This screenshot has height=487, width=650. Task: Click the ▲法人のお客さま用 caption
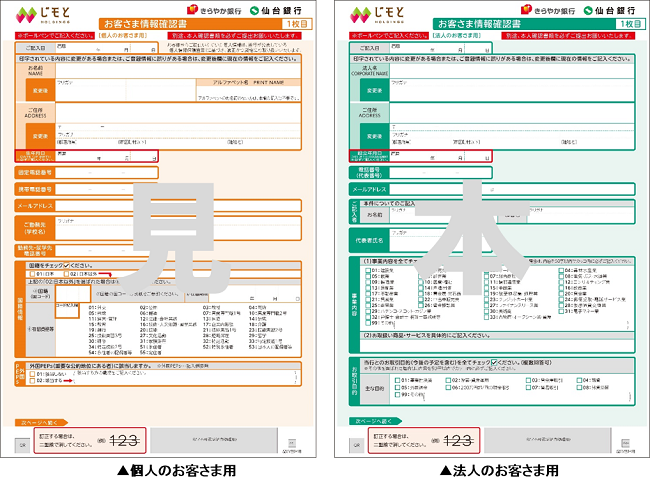click(499, 471)
